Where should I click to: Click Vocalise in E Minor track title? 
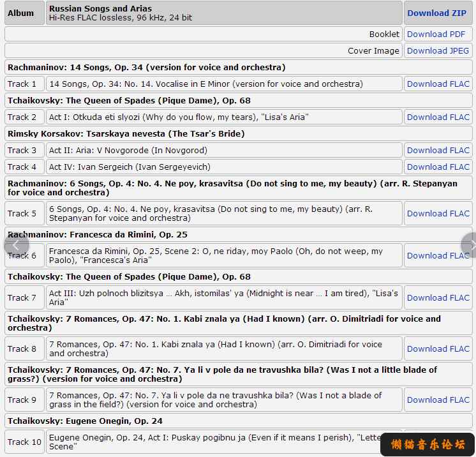[206, 84]
